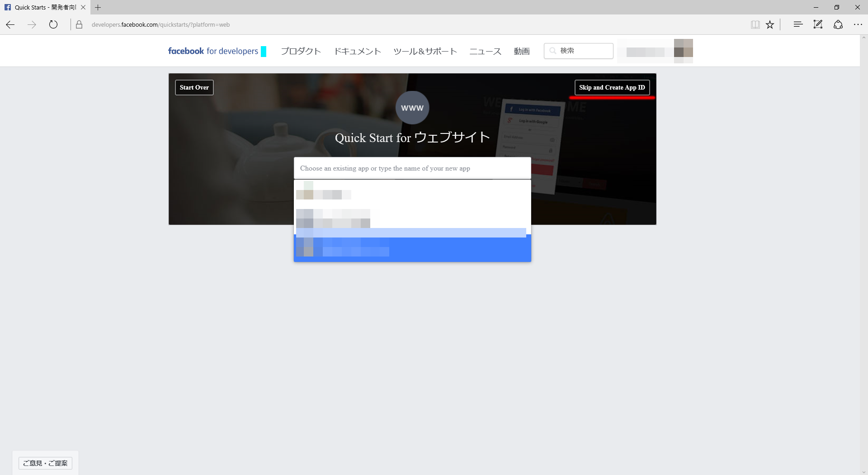Open Settings and more (...) icon
Screen dimensions: 868x475
pyautogui.click(x=858, y=24)
